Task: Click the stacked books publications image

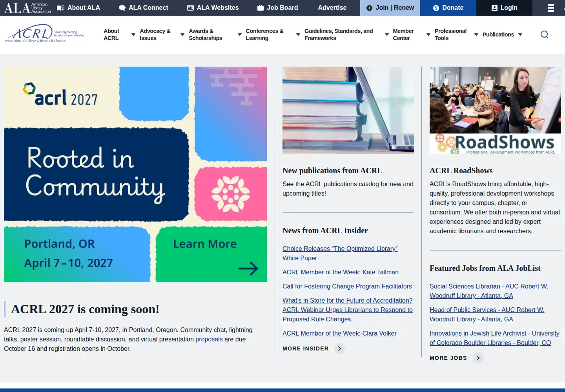Action: tap(348, 110)
